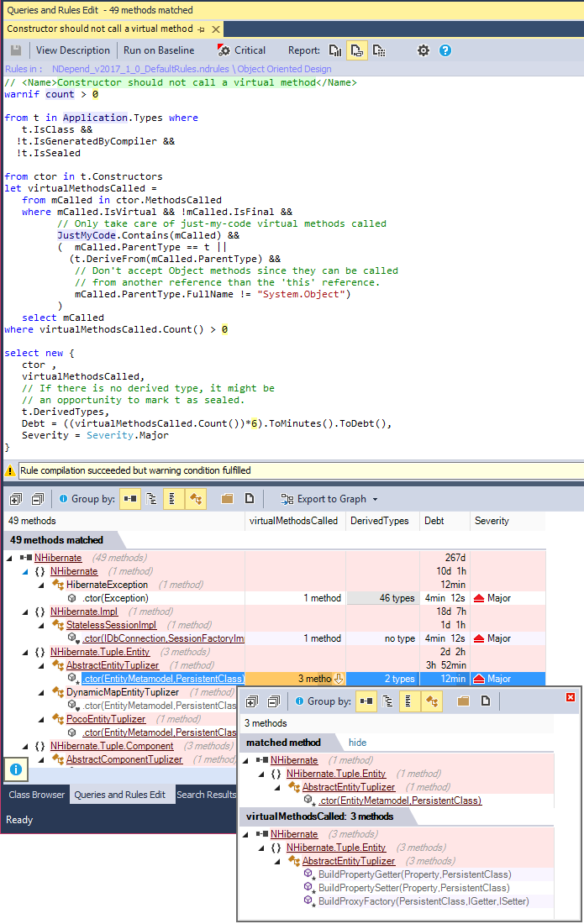Screen dimensions: 584x924
Task: Switch to the Class Browser tab
Action: pos(36,795)
